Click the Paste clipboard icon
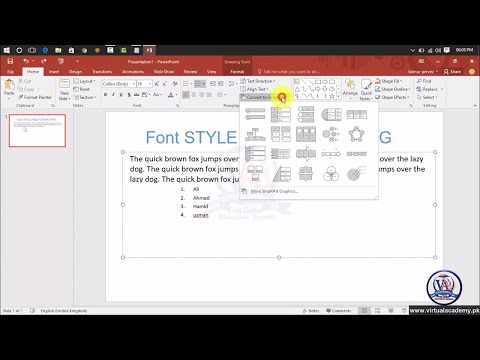The width and height of the screenshot is (480, 360). click(x=9, y=85)
